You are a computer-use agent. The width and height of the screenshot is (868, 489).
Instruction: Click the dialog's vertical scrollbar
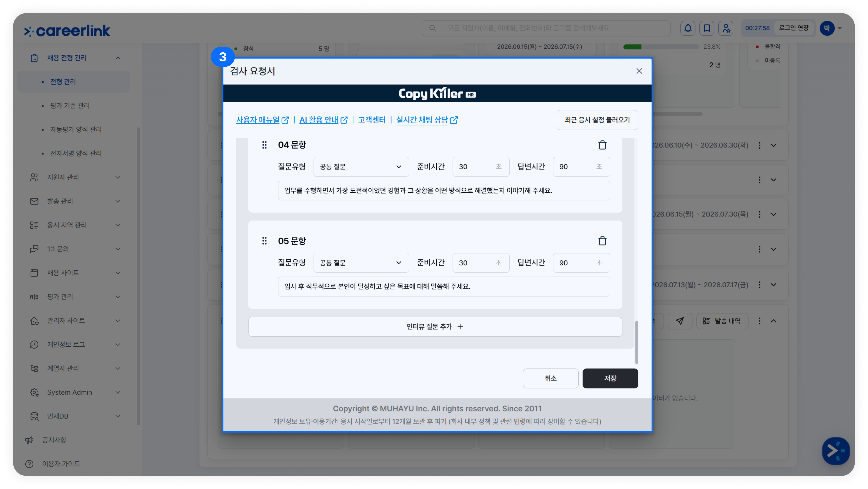pos(636,342)
